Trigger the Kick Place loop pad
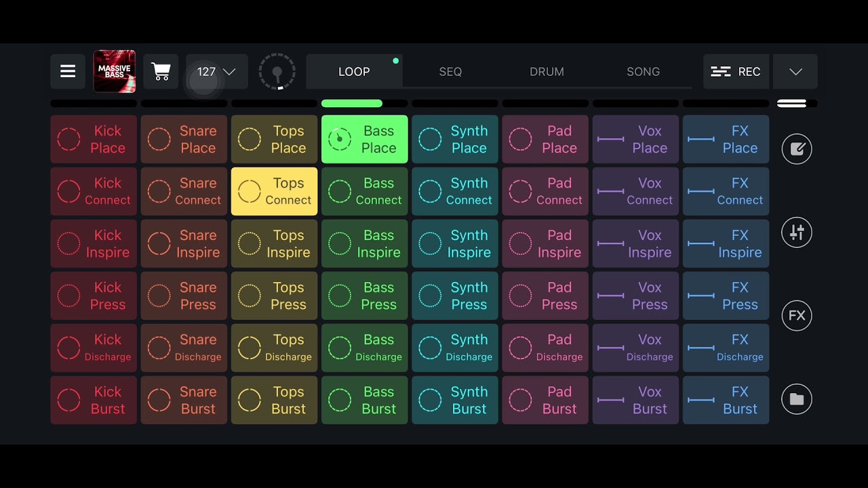This screenshot has height=488, width=868. click(x=94, y=139)
